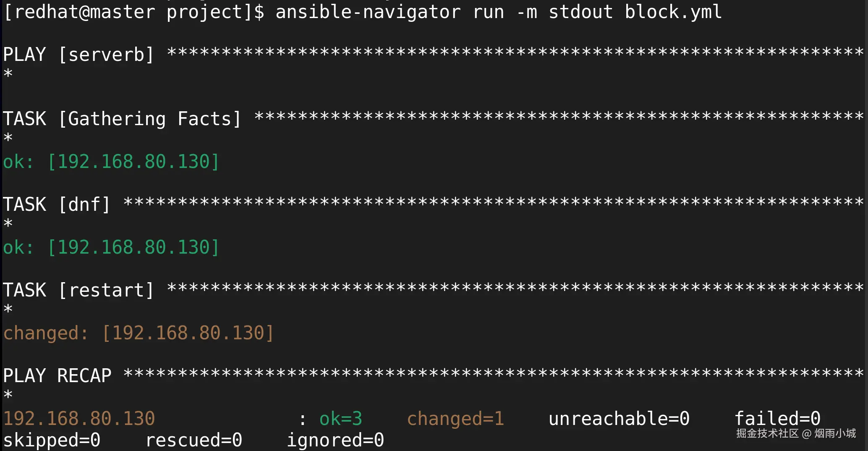Click the skipped=0 recap counter
This screenshot has width=868, height=451.
point(52,440)
